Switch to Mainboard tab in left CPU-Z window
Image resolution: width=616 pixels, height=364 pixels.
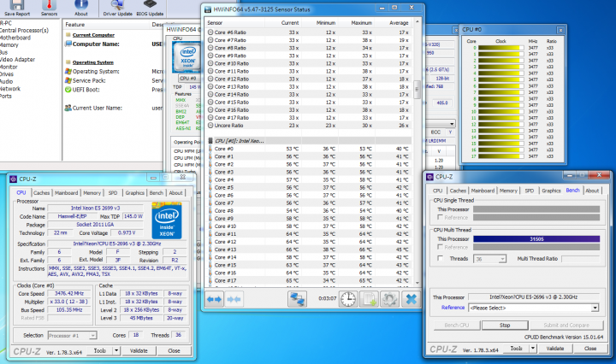tap(66, 193)
